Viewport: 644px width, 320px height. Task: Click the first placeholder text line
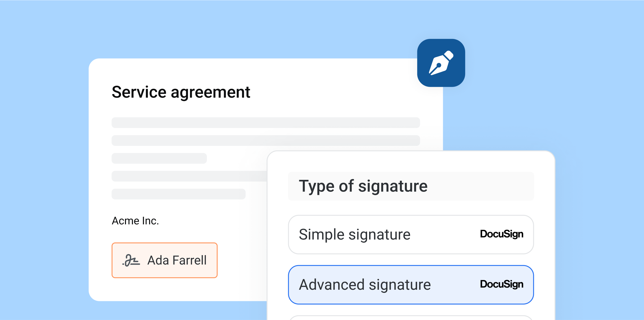266,123
